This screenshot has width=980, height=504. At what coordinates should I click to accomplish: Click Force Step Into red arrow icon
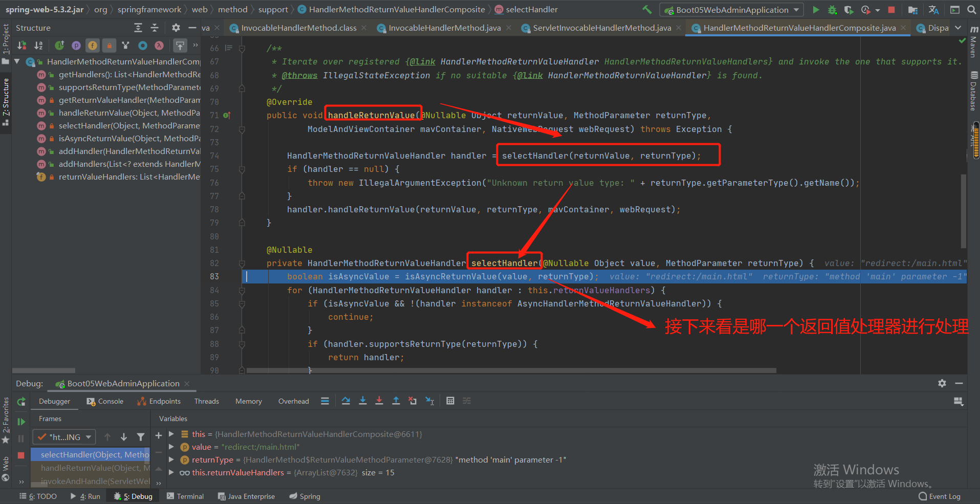[379, 401]
